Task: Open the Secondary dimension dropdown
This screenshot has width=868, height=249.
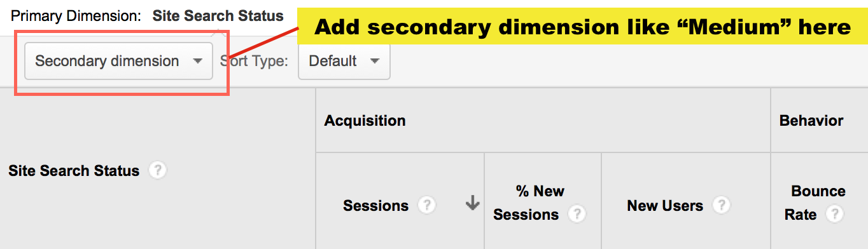Action: pyautogui.click(x=118, y=61)
